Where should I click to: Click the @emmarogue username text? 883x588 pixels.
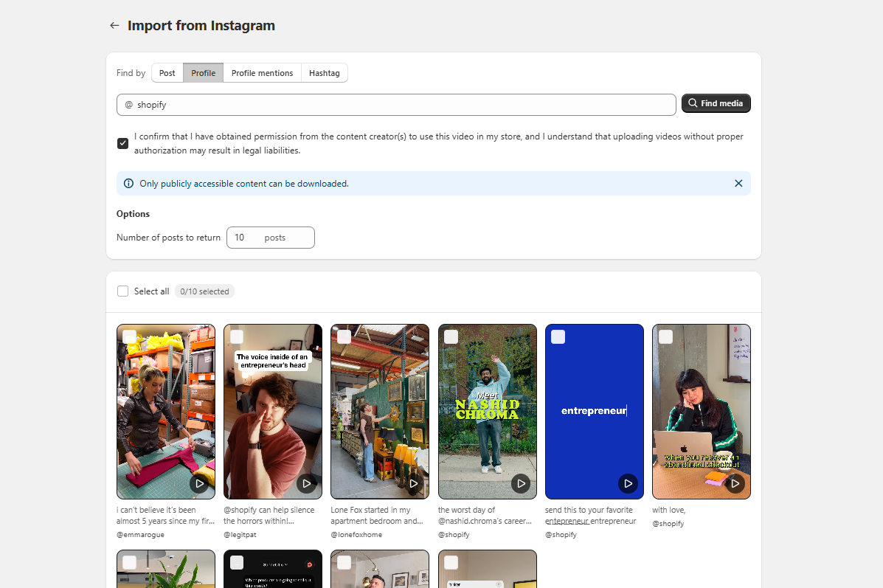point(140,535)
